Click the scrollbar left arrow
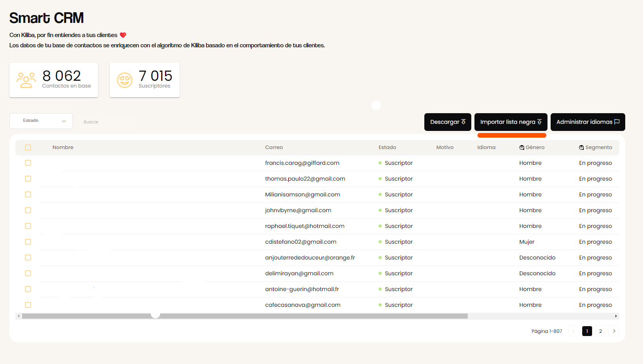 19,316
